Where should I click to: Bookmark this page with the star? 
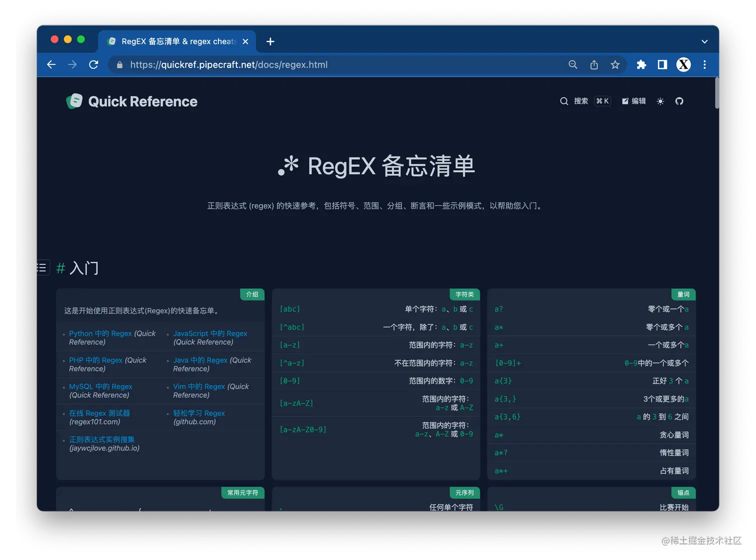(x=615, y=65)
